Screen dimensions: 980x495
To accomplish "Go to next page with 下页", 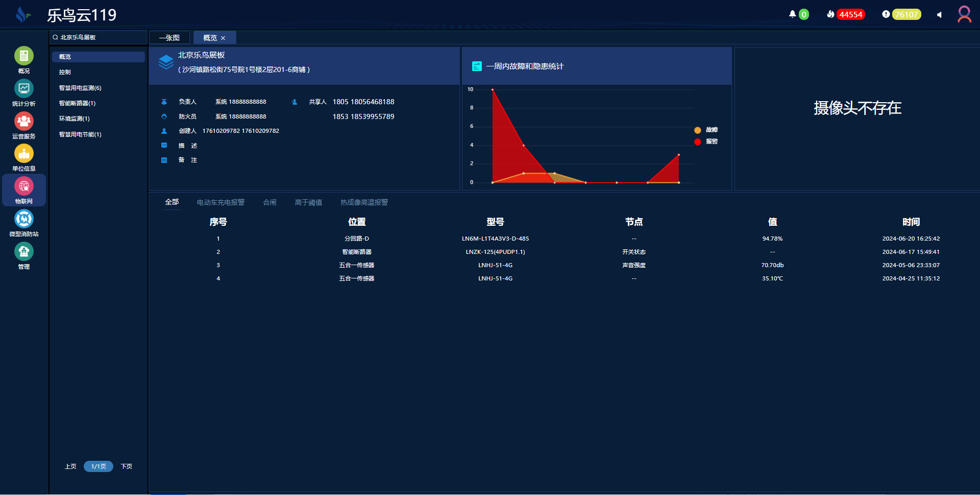I will click(126, 466).
